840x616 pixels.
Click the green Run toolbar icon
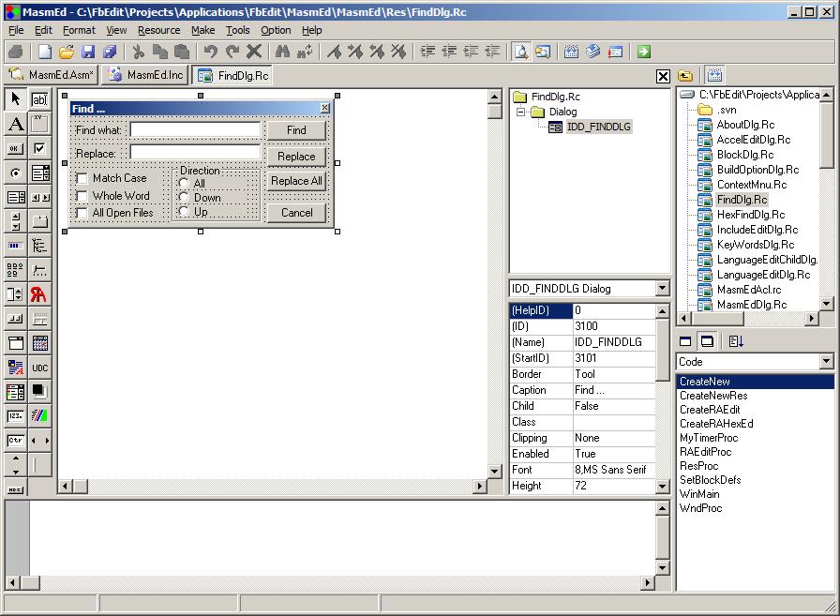(644, 52)
